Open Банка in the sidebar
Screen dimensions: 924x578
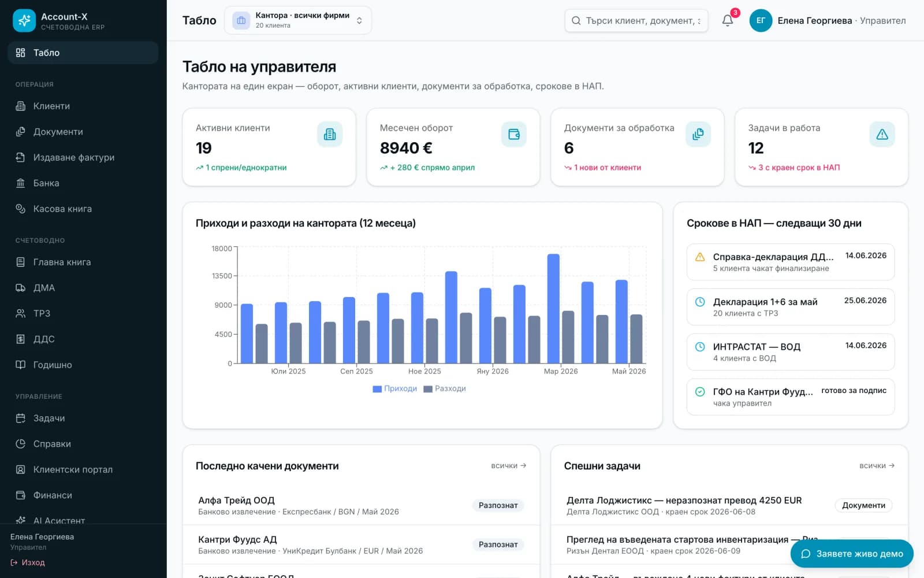click(83, 183)
